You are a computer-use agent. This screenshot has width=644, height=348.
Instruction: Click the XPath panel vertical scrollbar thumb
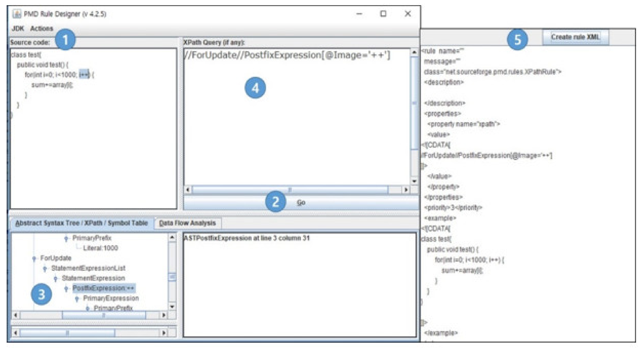[x=414, y=103]
